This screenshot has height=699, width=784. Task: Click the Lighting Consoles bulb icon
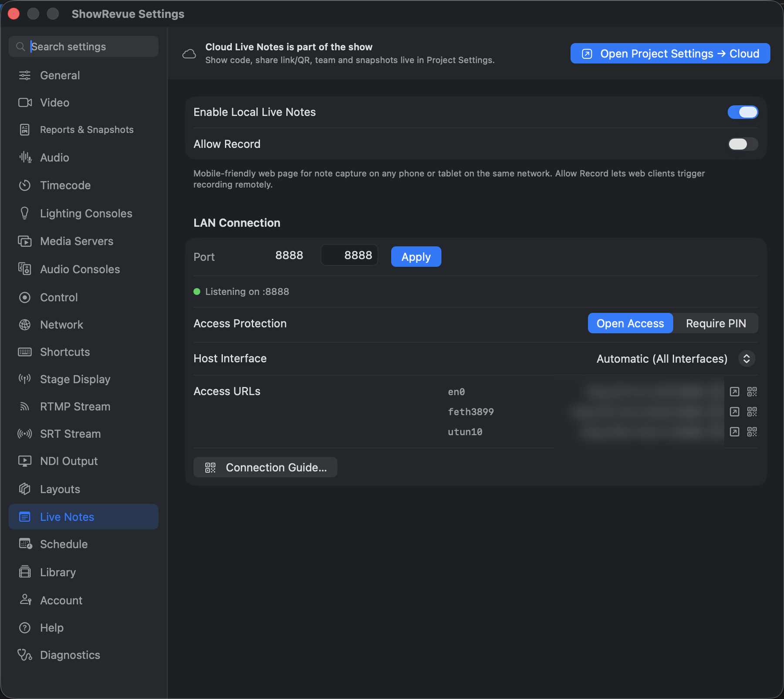pyautogui.click(x=25, y=213)
